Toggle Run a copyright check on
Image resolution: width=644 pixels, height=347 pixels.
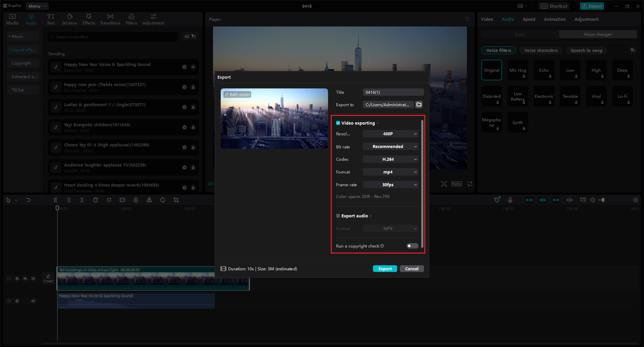[412, 246]
